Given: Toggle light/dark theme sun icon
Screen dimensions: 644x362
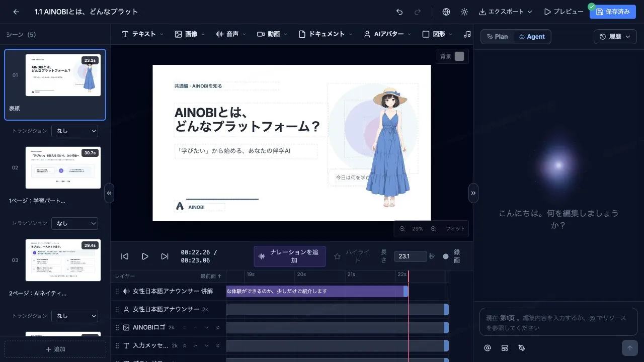Looking at the screenshot, I should point(464,12).
